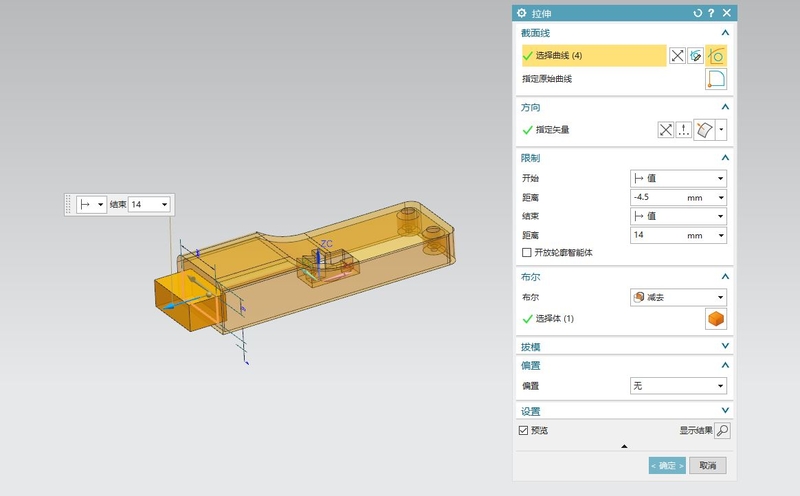
Task: Expand the 设置 settings section
Action: coord(724,411)
